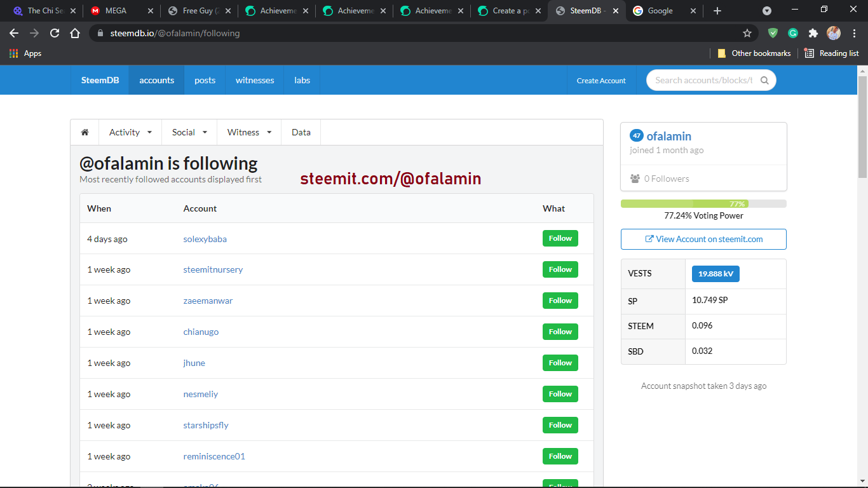868x488 pixels.
Task: Open the tab search dropdown arrow
Action: (767, 11)
